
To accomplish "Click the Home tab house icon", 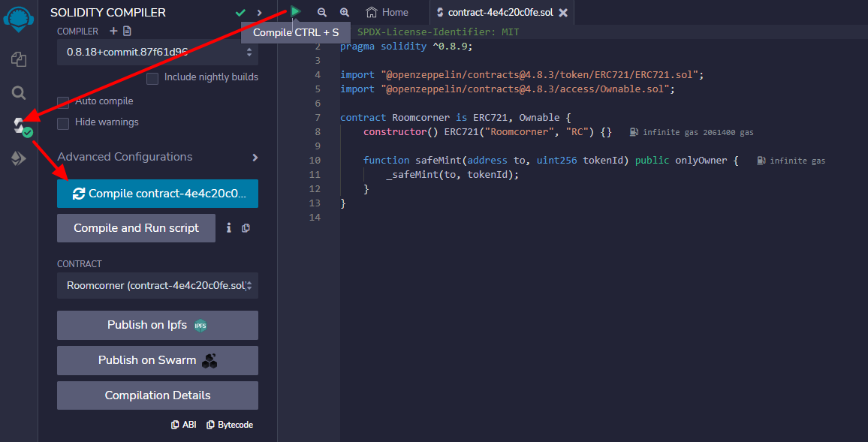I will (x=372, y=12).
